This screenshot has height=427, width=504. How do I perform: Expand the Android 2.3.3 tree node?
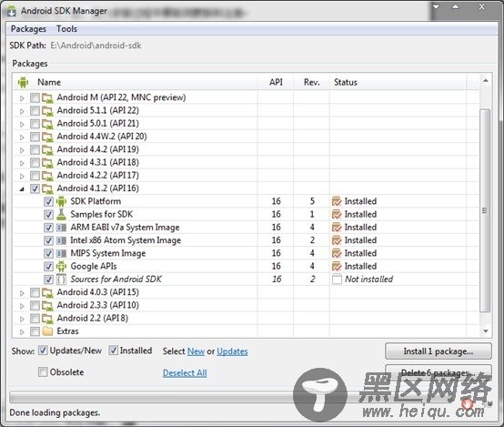click(x=22, y=306)
